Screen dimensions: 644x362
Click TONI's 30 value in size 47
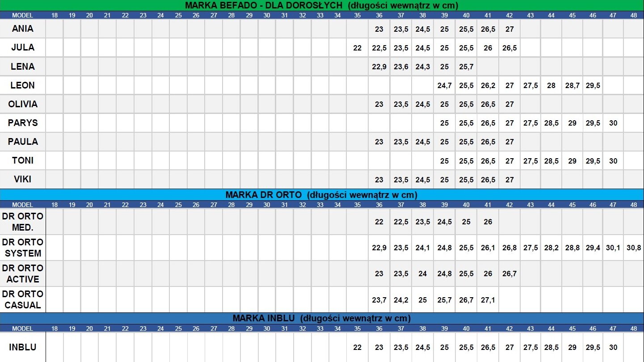[613, 161]
